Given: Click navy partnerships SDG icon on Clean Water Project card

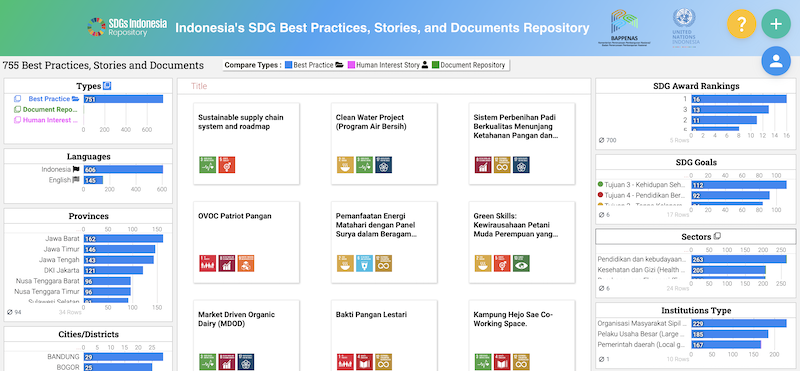Looking at the screenshot, I should [x=384, y=165].
